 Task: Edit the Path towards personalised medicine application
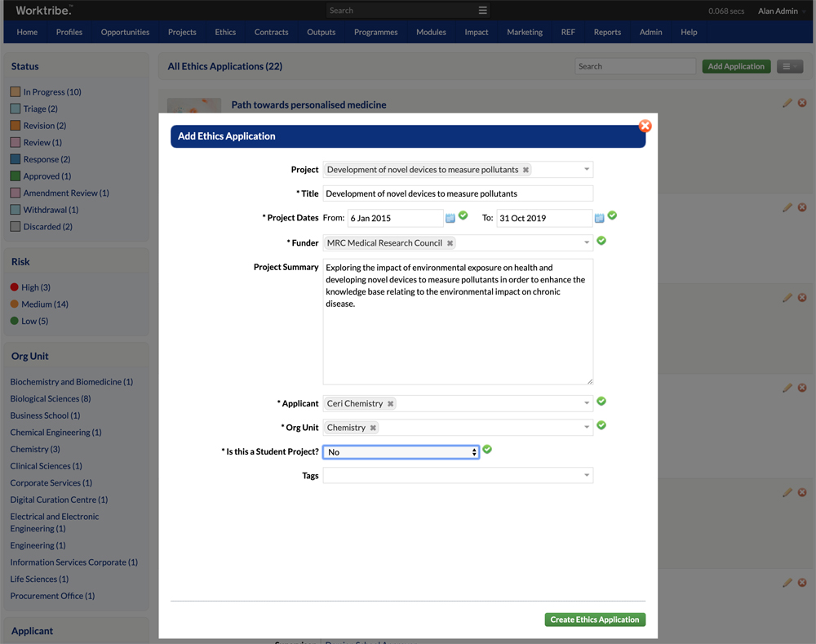[x=787, y=103]
